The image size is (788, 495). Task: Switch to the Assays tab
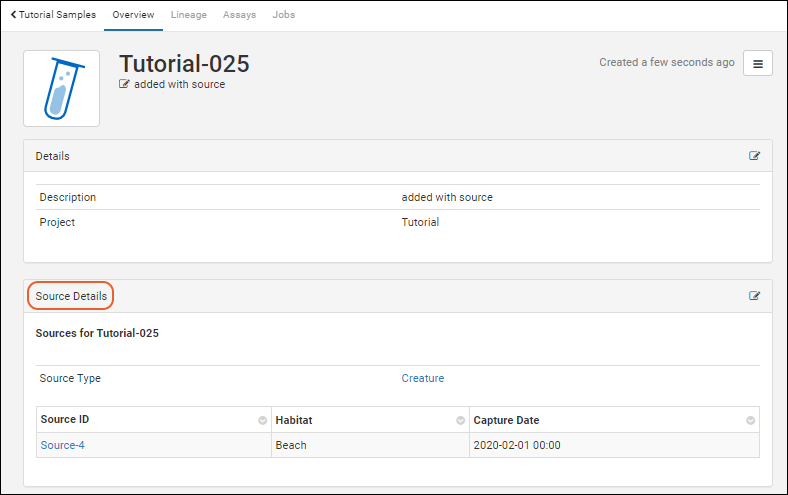(x=239, y=15)
